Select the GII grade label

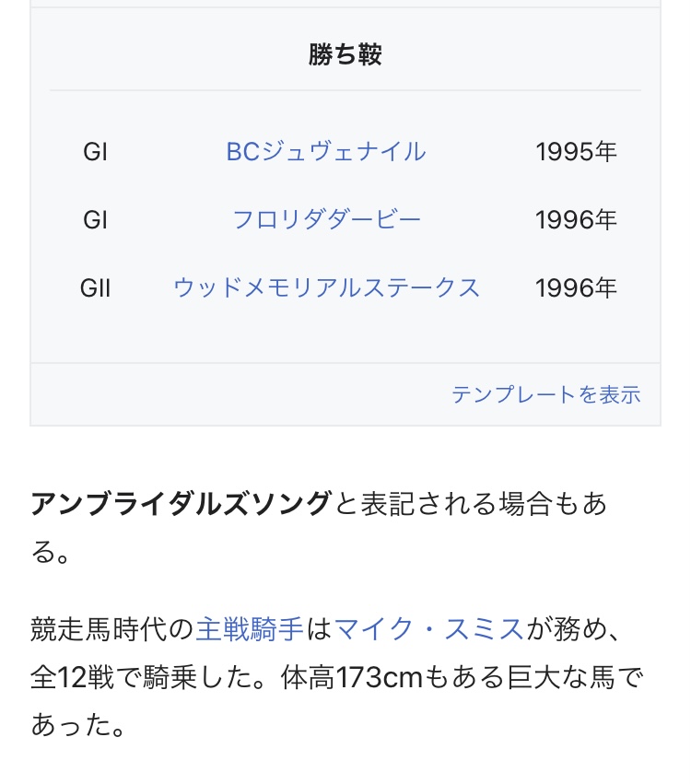pyautogui.click(x=96, y=287)
